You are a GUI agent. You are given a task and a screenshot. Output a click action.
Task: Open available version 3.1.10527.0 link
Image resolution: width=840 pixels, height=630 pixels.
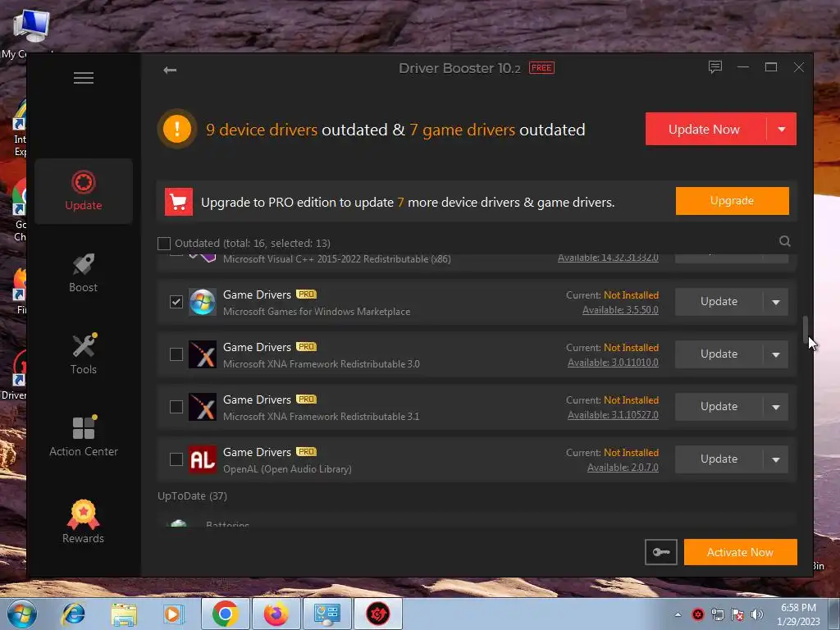pyautogui.click(x=613, y=415)
